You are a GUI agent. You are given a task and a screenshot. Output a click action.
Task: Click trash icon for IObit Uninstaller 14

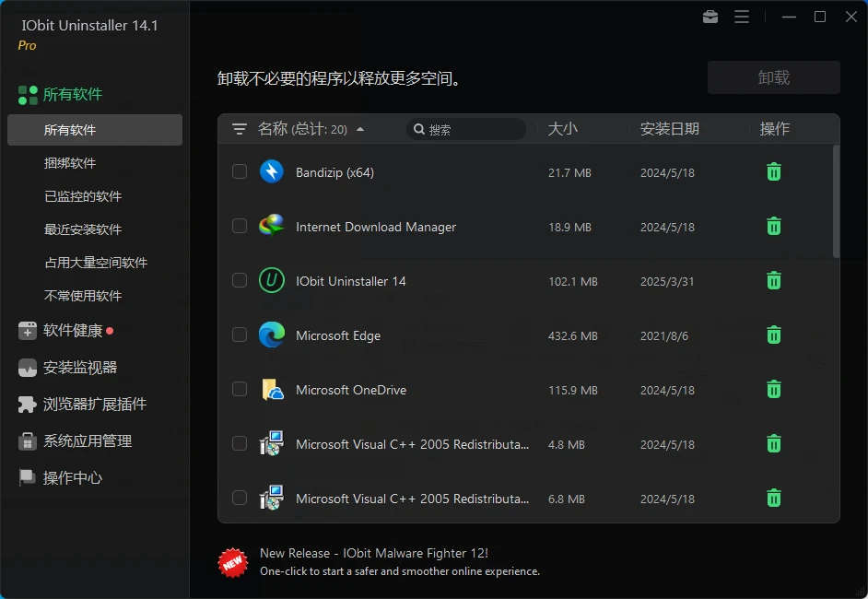(774, 281)
